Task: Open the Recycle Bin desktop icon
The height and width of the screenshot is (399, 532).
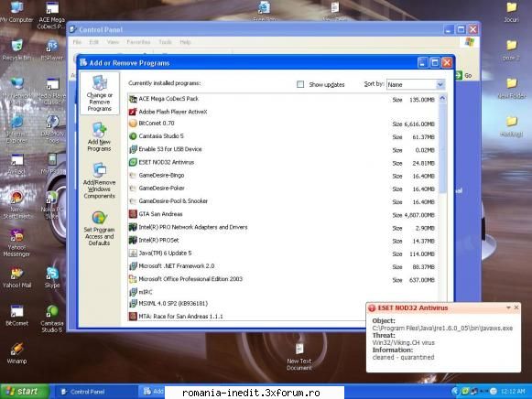Action: click(x=16, y=50)
